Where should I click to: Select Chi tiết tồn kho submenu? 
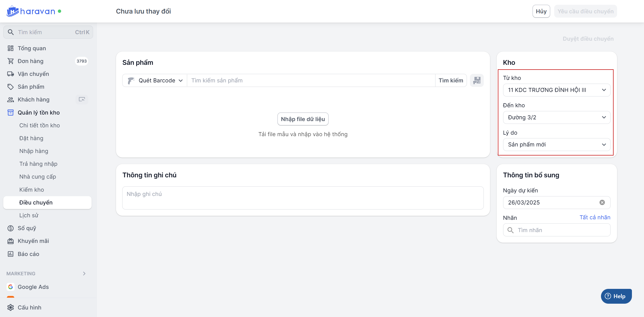pyautogui.click(x=39, y=125)
